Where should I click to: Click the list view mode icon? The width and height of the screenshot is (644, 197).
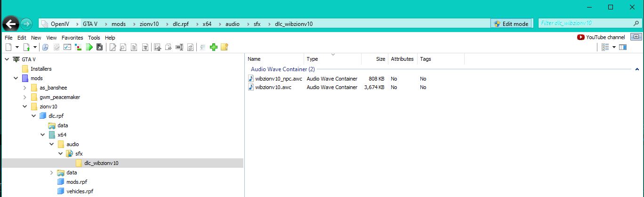[606, 47]
